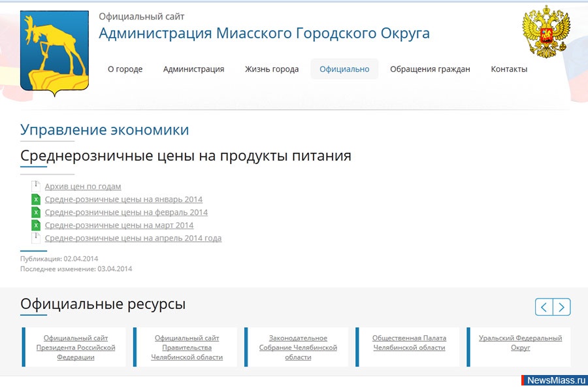Click the document icon next to Архив цен
The image size is (588, 392).
coord(36,186)
